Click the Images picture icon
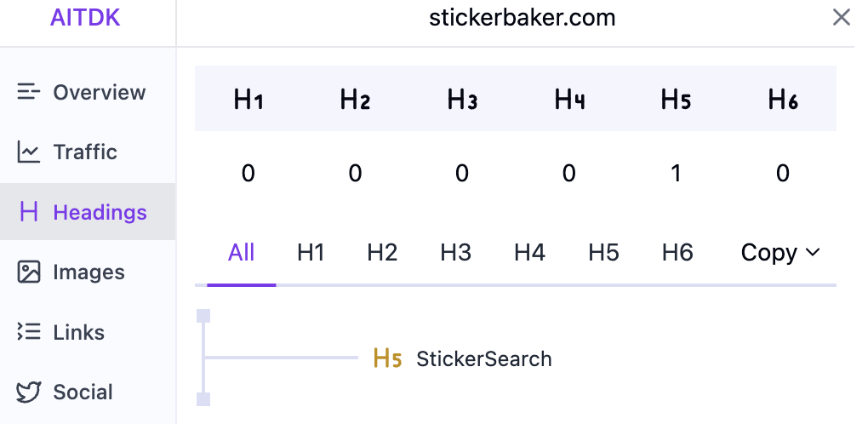The image size is (868, 424). tap(29, 272)
